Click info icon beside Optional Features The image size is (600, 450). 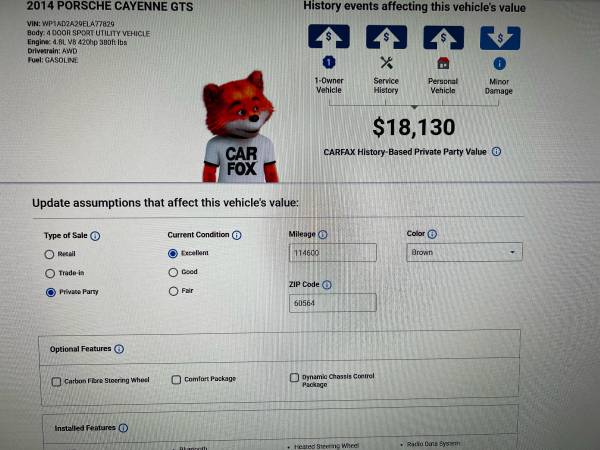click(x=119, y=349)
